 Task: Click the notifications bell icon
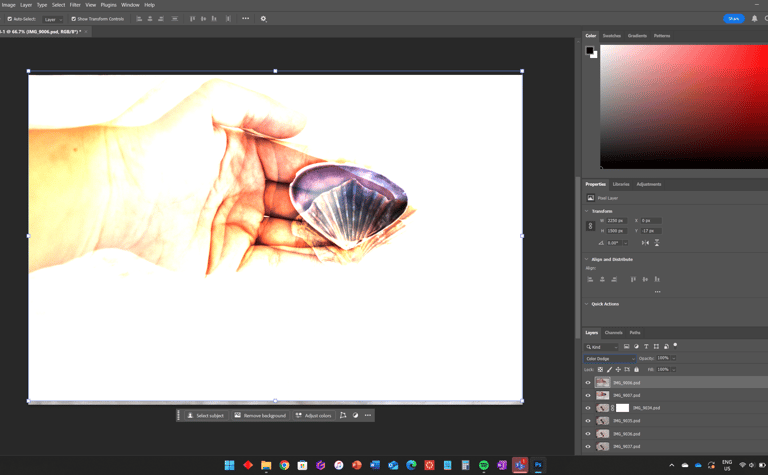[x=754, y=19]
